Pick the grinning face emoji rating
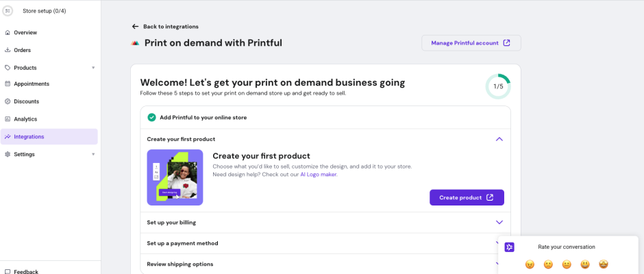This screenshot has width=644, height=274. point(585,264)
